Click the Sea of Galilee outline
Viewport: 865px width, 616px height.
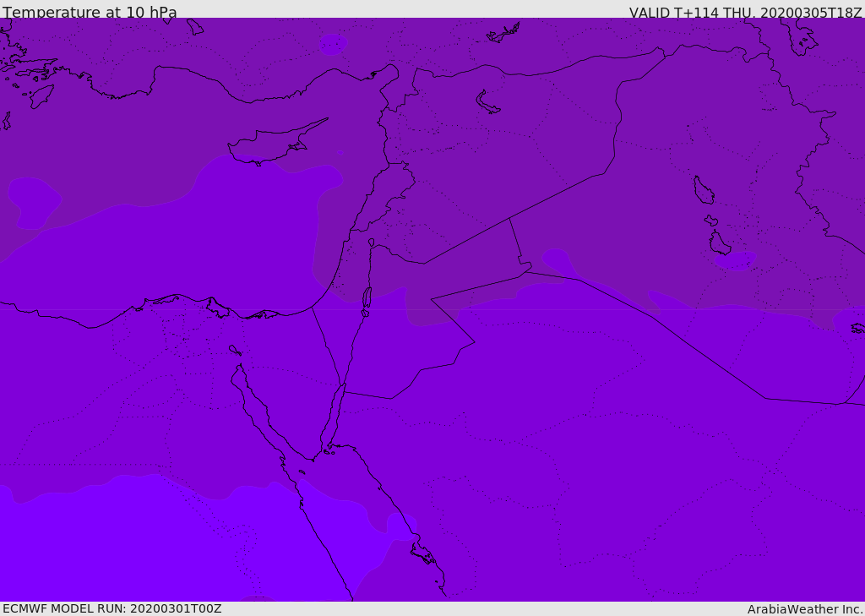click(x=372, y=243)
